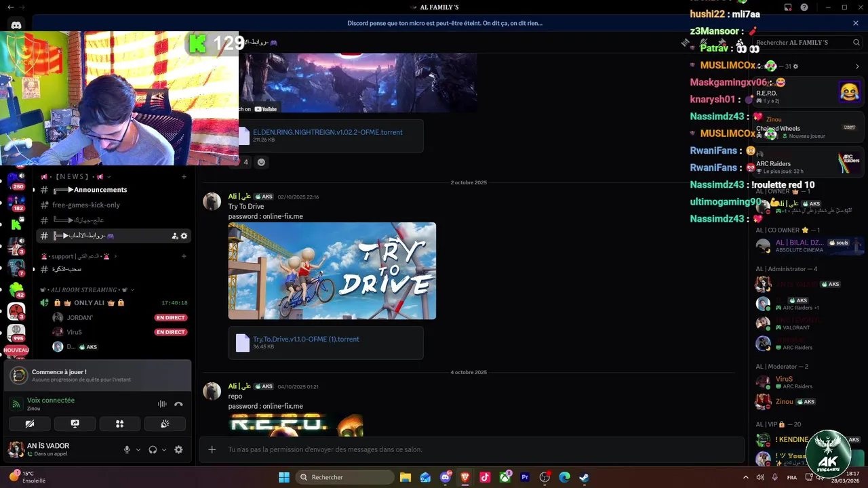Viewport: 868px width, 488px height.
Task: Open voice connection signal icon
Action: [x=16, y=404]
